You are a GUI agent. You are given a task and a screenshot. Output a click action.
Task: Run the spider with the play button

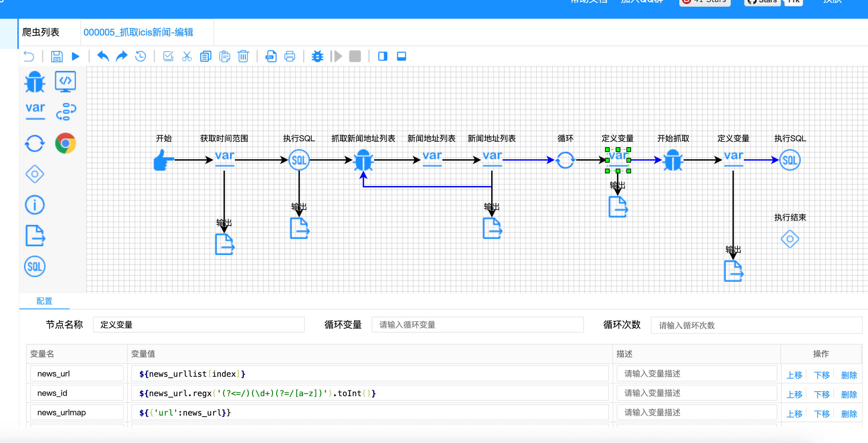[76, 56]
